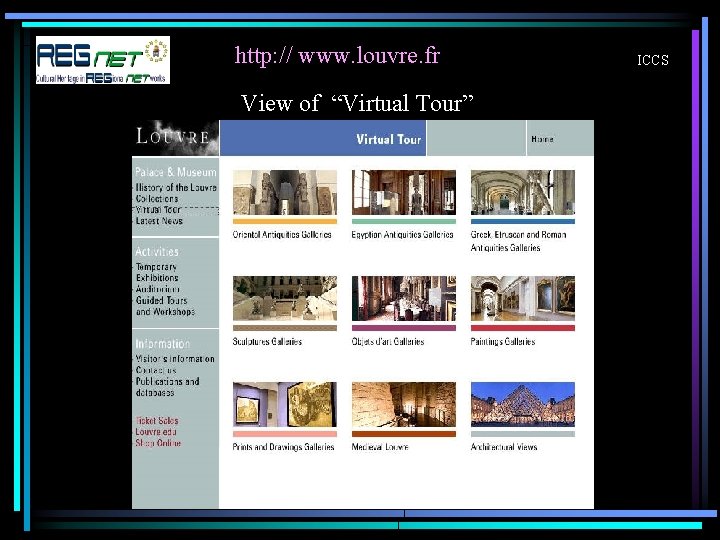Open the Paintings Galleries thumbnail image
720x540 pixels.
(x=523, y=298)
